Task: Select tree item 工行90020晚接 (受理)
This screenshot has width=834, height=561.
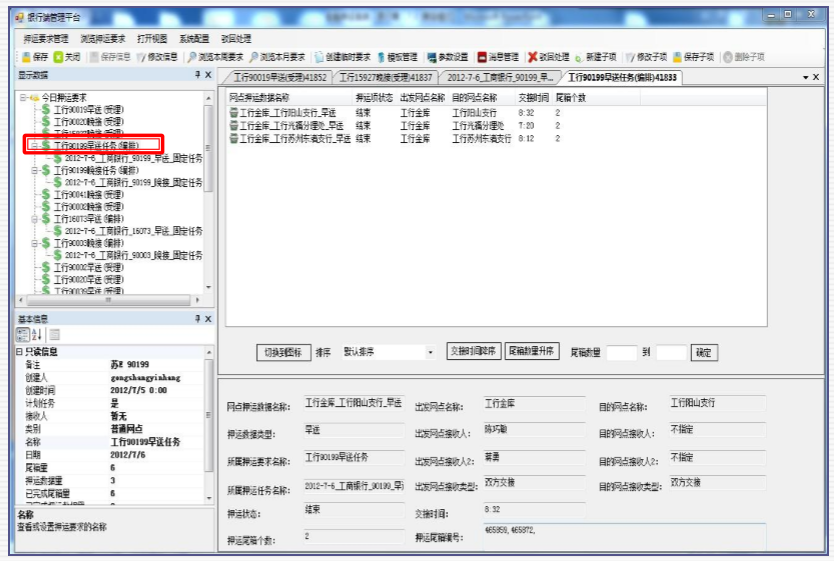Action: [88, 122]
